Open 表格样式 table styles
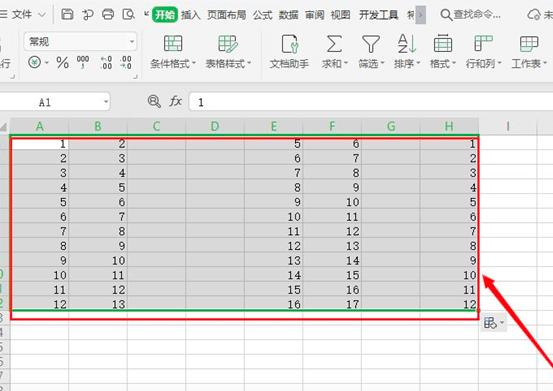Viewport: 553px width, 391px height. [x=228, y=51]
